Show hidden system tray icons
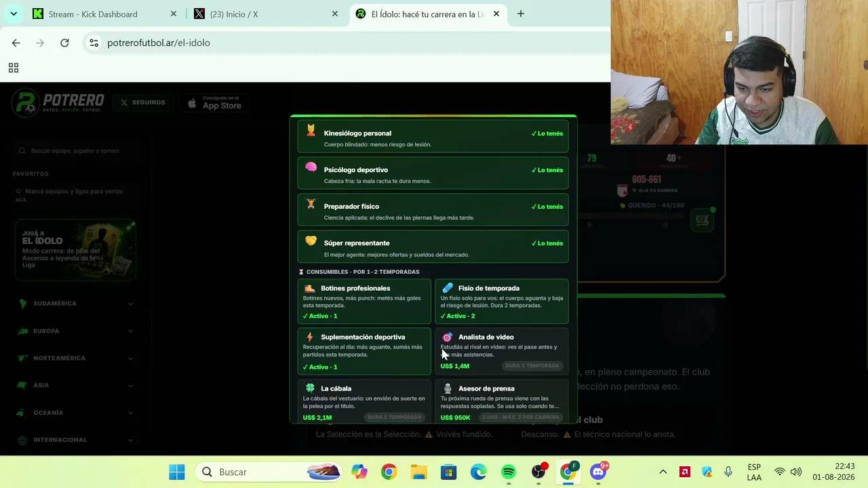868x488 pixels. click(663, 472)
